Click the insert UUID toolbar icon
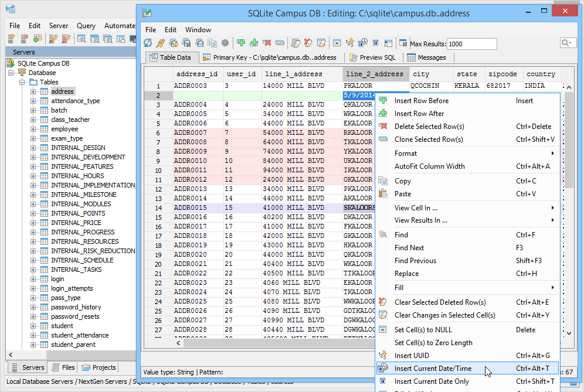 (x=349, y=43)
